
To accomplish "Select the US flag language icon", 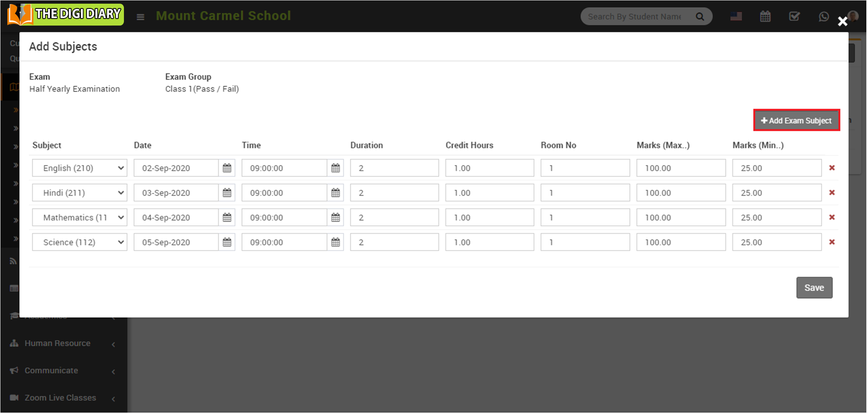I will click(736, 17).
